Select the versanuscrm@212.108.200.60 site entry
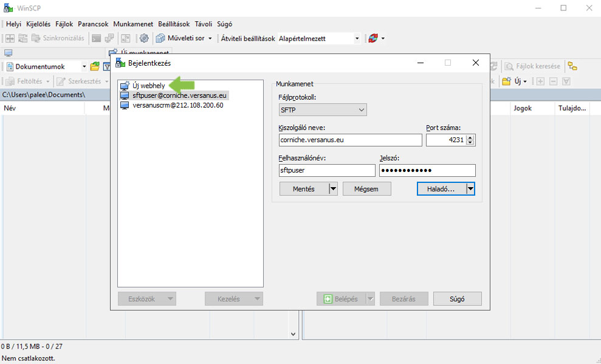This screenshot has width=601, height=364. point(178,105)
